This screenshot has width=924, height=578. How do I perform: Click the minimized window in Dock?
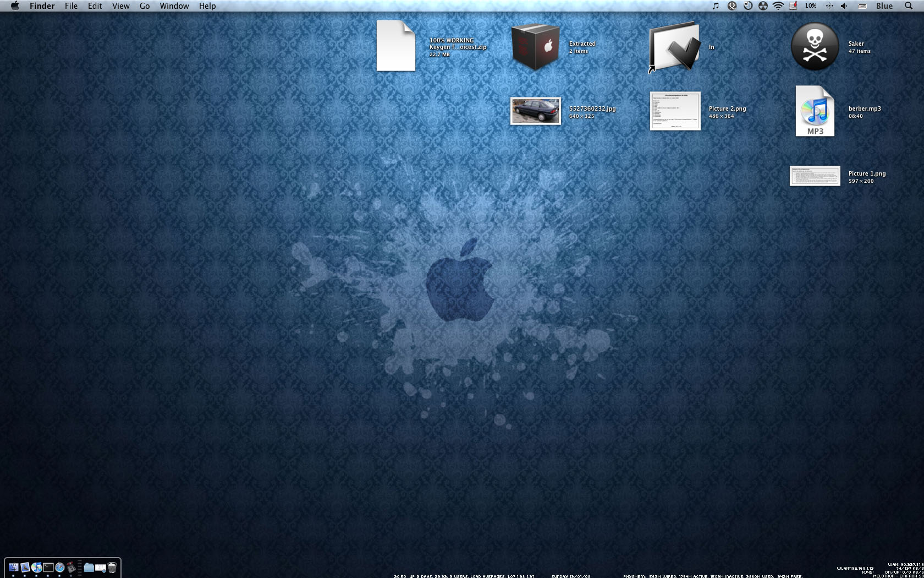(x=101, y=568)
